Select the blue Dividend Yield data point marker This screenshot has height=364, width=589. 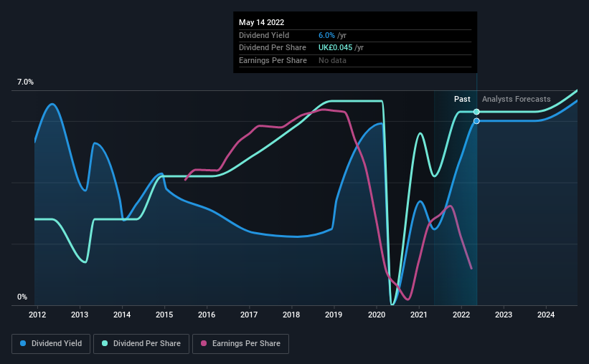(x=476, y=121)
